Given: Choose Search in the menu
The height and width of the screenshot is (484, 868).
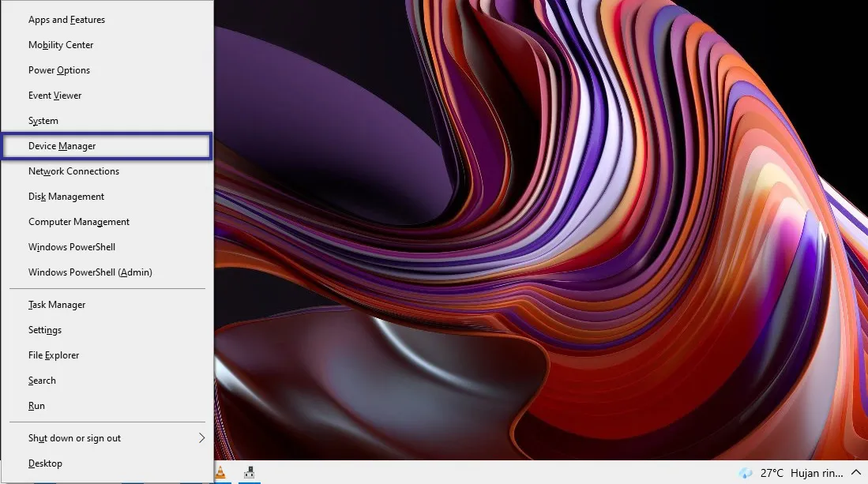Looking at the screenshot, I should 42,381.
